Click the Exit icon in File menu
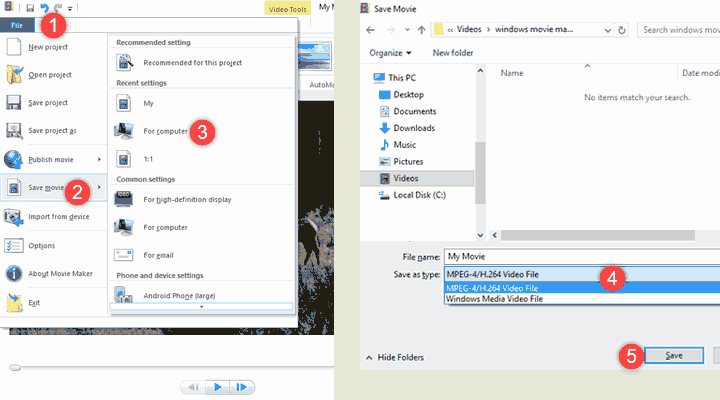Screen dimensions: 720x400 14,303
